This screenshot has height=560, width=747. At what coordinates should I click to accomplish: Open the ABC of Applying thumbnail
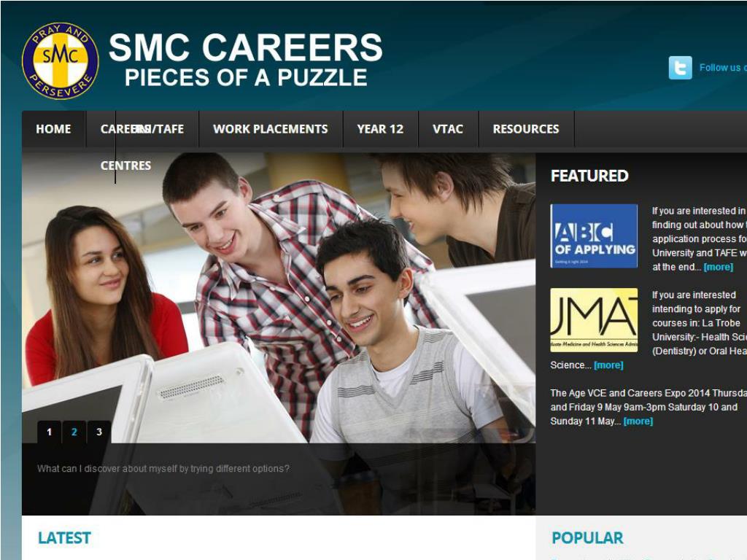pyautogui.click(x=594, y=236)
